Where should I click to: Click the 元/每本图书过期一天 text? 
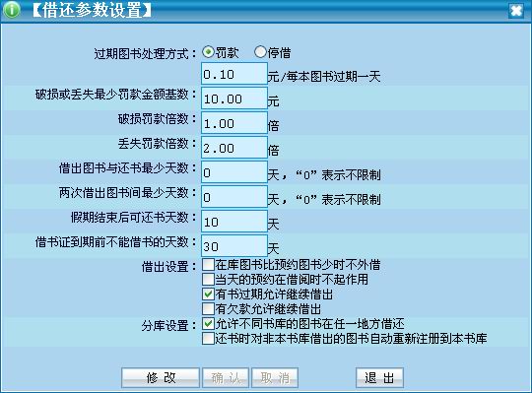pos(324,77)
